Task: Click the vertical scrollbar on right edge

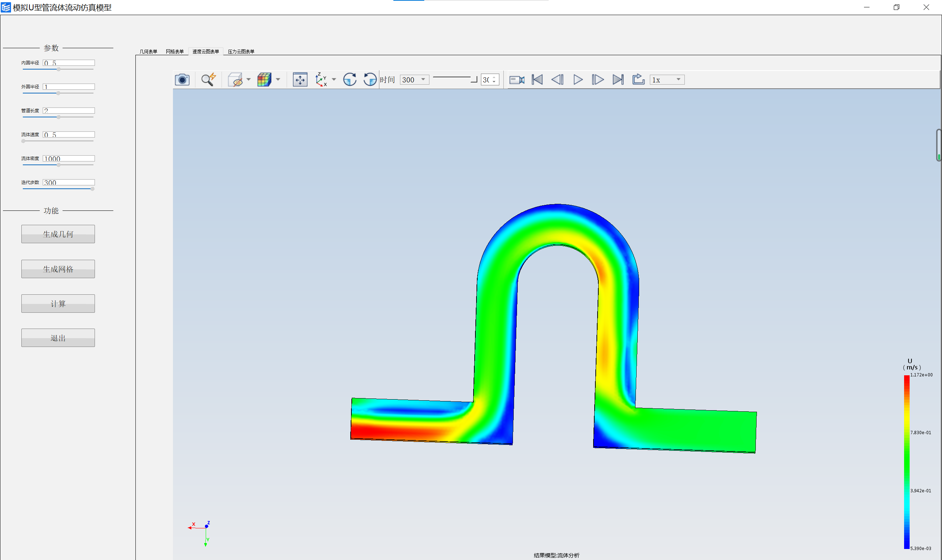Action: [939, 145]
